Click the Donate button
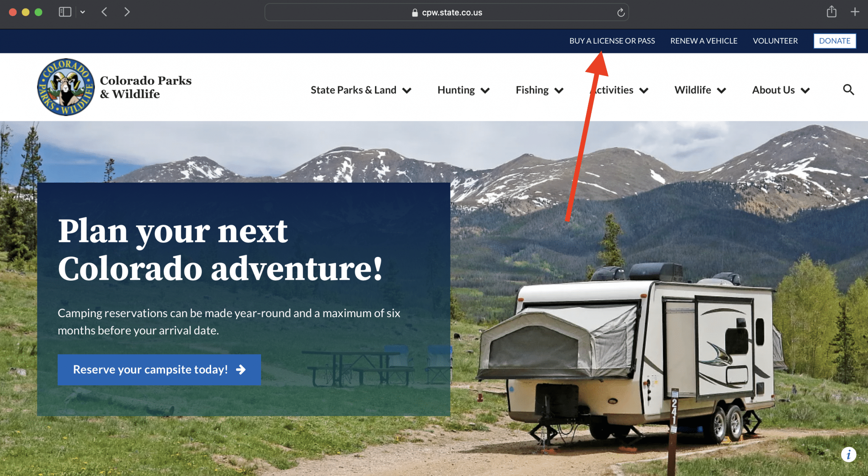 coord(835,41)
